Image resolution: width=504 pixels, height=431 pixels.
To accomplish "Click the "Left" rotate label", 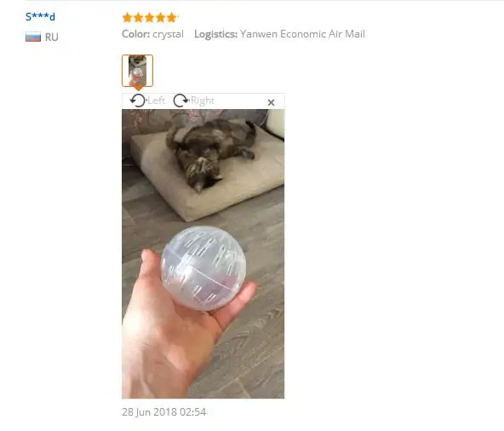I will pyautogui.click(x=157, y=101).
